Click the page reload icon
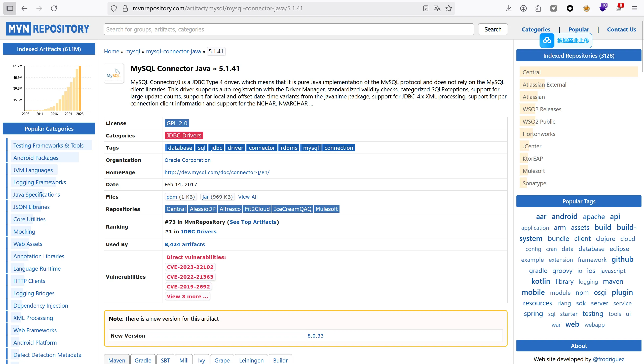Viewport: 644px width, 364px height. point(54,8)
